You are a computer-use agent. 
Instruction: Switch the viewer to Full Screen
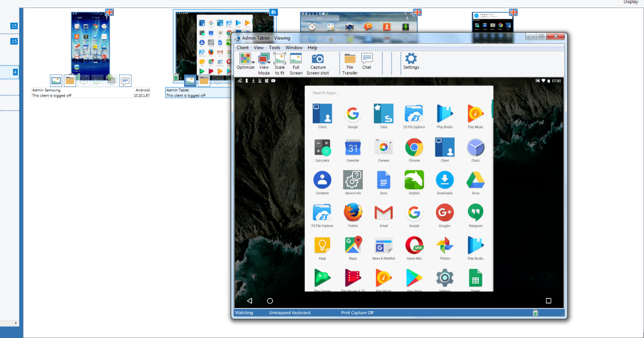coord(296,59)
